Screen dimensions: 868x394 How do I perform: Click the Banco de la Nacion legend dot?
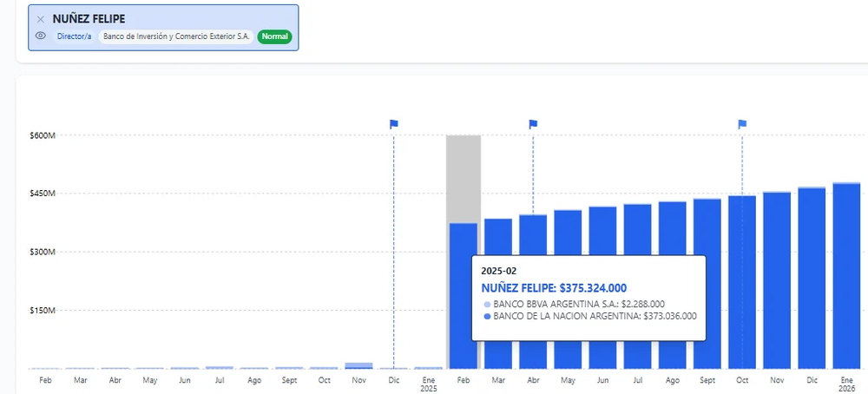point(487,317)
